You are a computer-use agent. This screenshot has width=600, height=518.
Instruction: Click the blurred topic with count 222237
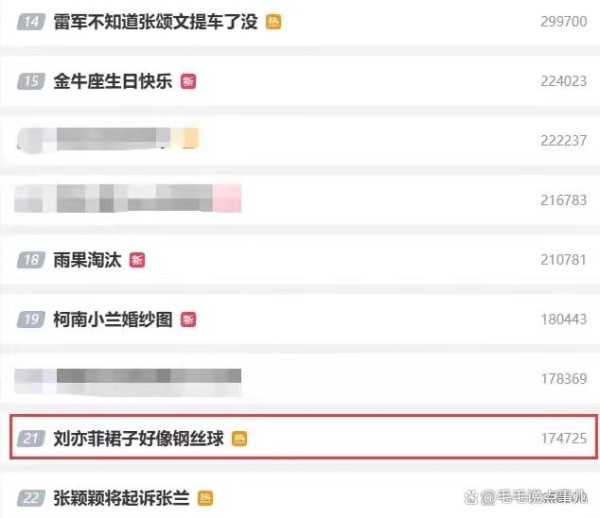[108, 139]
